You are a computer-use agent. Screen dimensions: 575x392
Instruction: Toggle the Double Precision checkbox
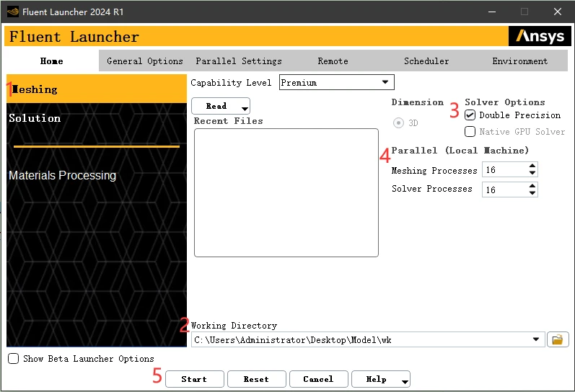click(470, 115)
